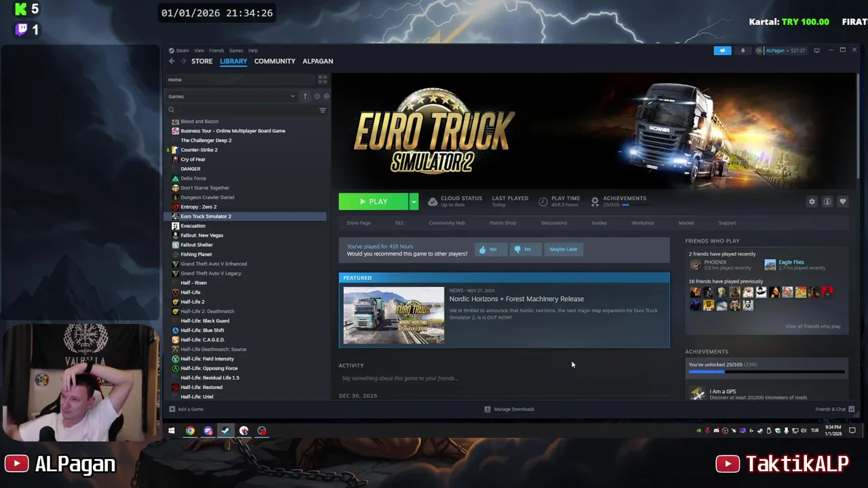This screenshot has width=868, height=488.
Task: Add game to favorites heart icon
Action: pos(843,201)
